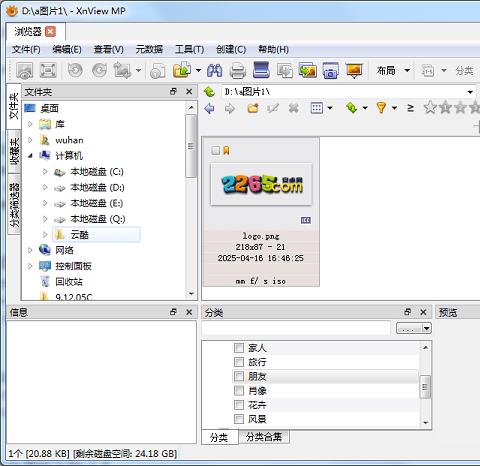480x466 pixels.
Task: Tick the 朋友 category checkbox
Action: tap(239, 376)
